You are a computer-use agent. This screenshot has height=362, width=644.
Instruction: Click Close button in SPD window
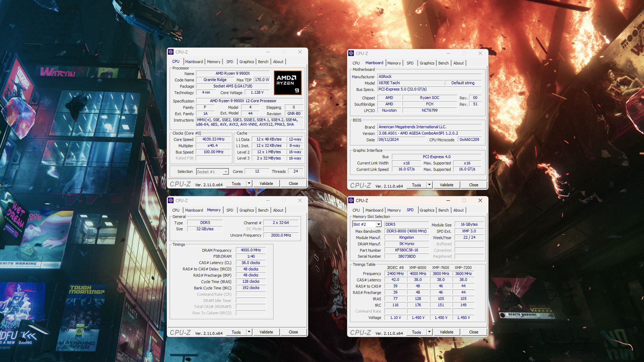click(x=474, y=332)
